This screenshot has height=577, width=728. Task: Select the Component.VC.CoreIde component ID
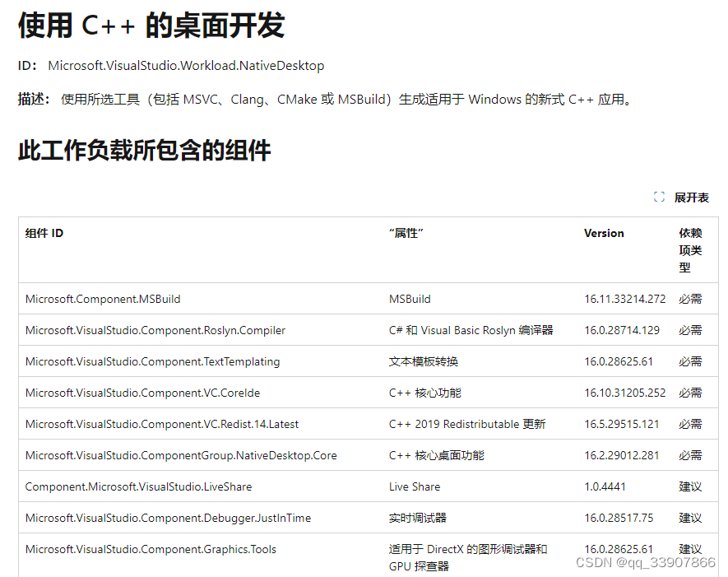pos(142,393)
